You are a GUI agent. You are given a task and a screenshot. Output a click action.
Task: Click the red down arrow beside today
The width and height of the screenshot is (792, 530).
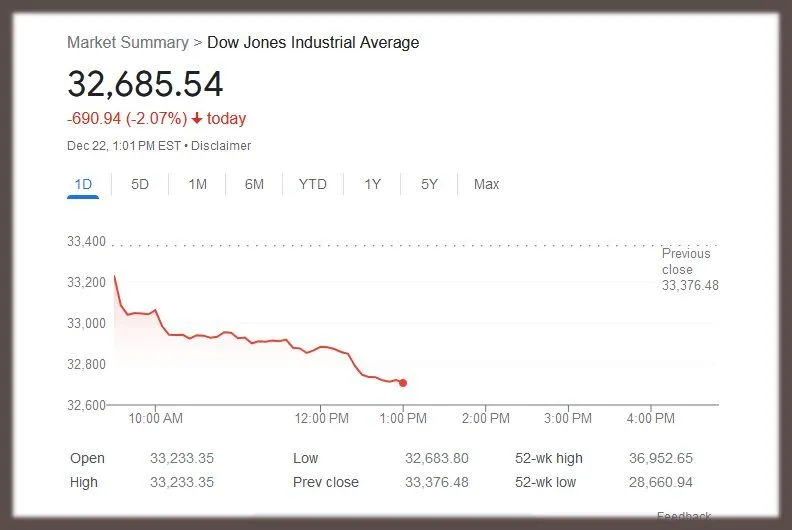[197, 119]
